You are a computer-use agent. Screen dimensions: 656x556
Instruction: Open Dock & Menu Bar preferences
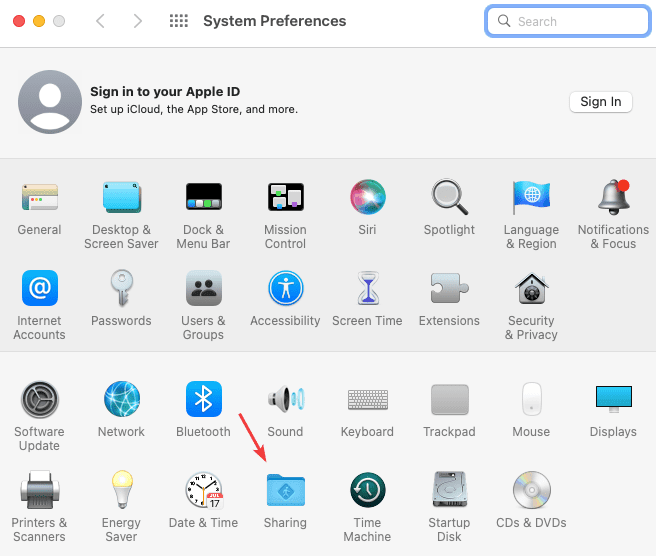203,198
